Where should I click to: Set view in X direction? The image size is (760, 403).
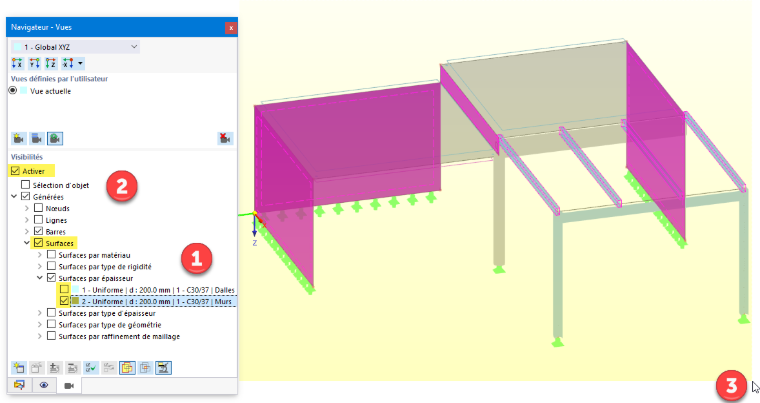coord(17,63)
